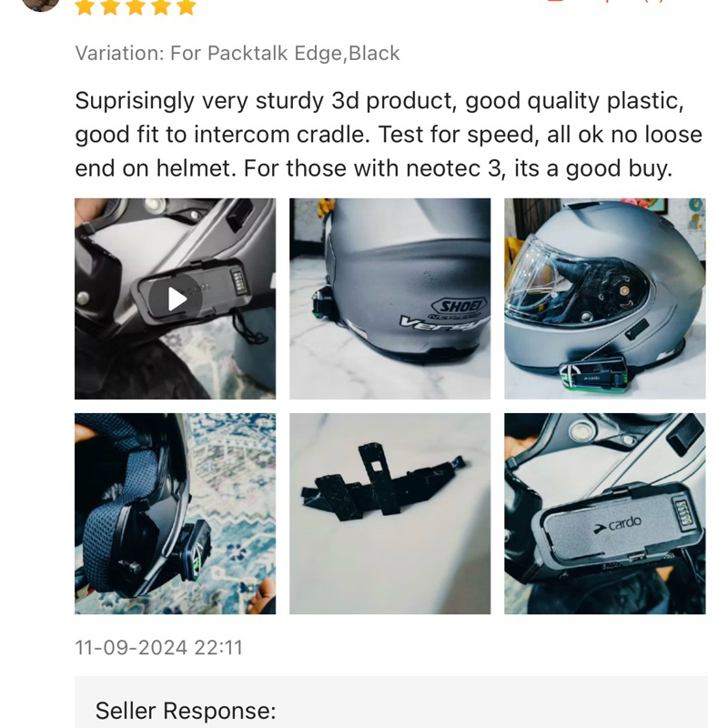
Task: View the black plastic mount part photo
Action: [x=390, y=513]
